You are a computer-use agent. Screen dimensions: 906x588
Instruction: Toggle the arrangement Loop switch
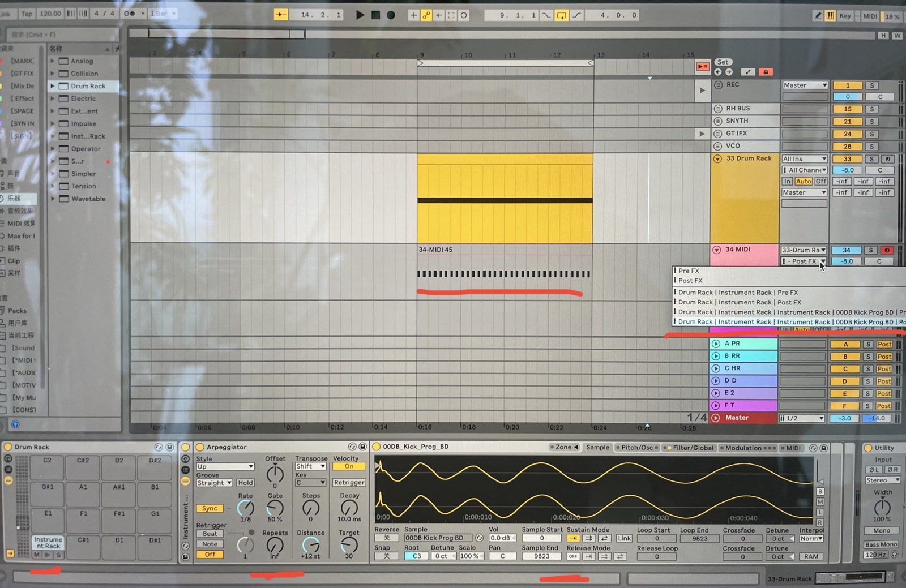point(562,15)
